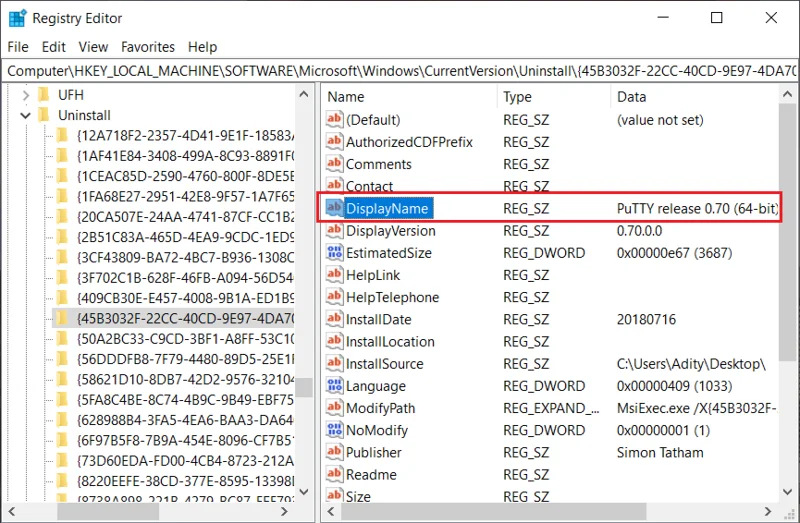
Task: Click the string icon beside AuthorizedCDFPrefix
Action: [334, 141]
